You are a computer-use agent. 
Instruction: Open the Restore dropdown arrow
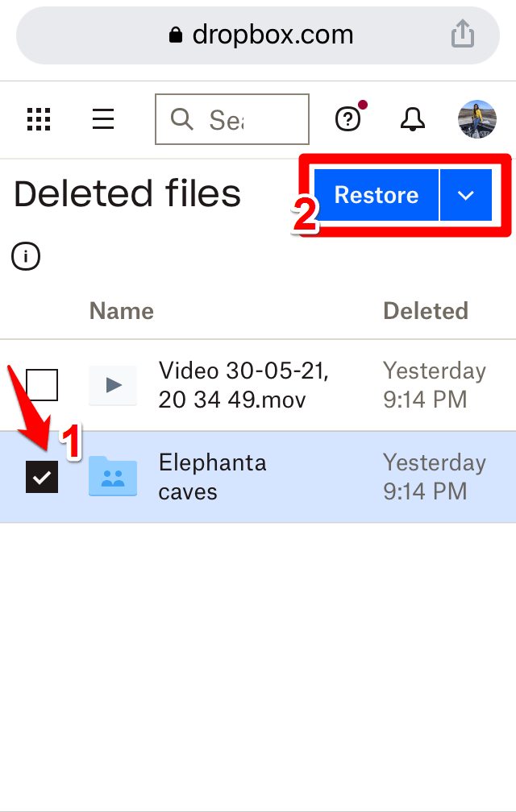pos(466,194)
